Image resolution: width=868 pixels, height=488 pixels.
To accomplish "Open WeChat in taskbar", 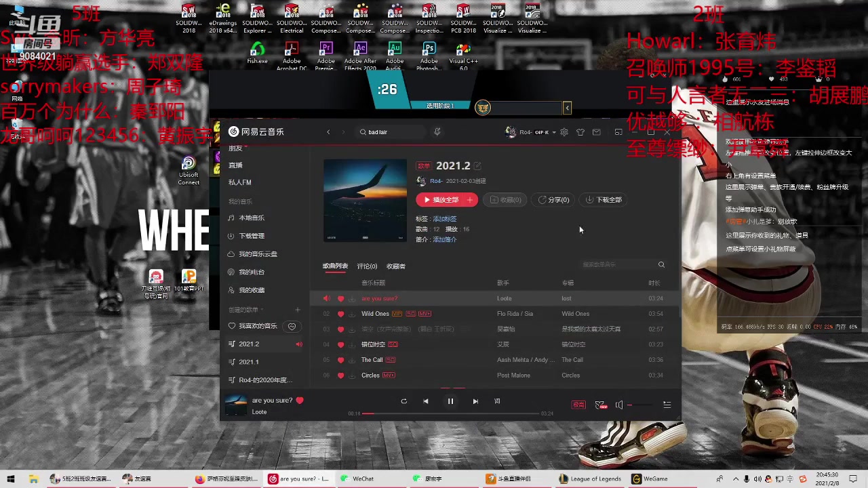I will [x=357, y=479].
